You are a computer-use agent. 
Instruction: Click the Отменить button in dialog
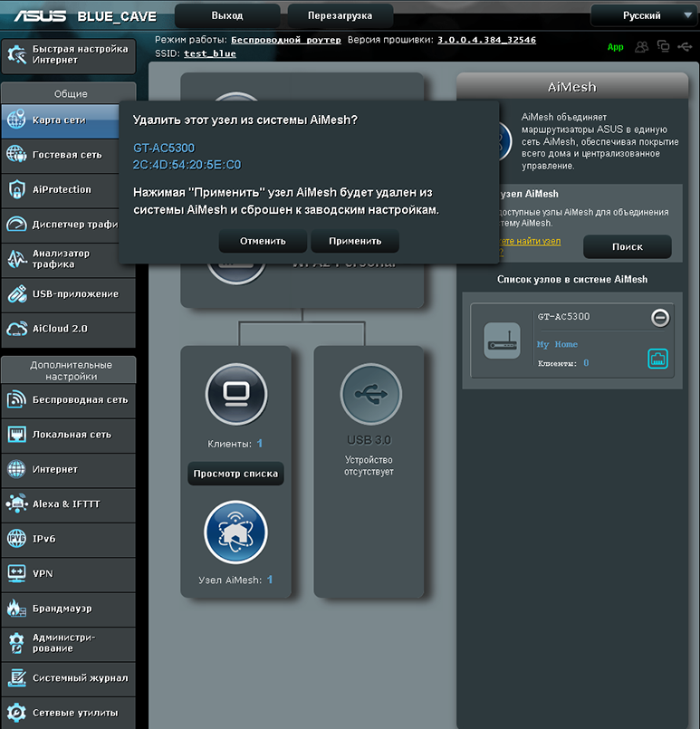(263, 241)
